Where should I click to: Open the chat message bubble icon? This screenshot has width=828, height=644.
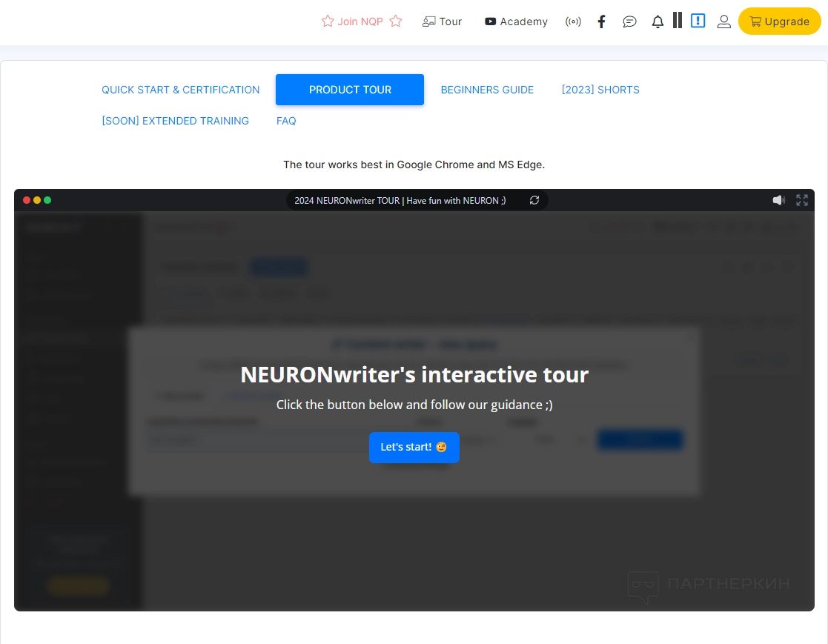629,21
